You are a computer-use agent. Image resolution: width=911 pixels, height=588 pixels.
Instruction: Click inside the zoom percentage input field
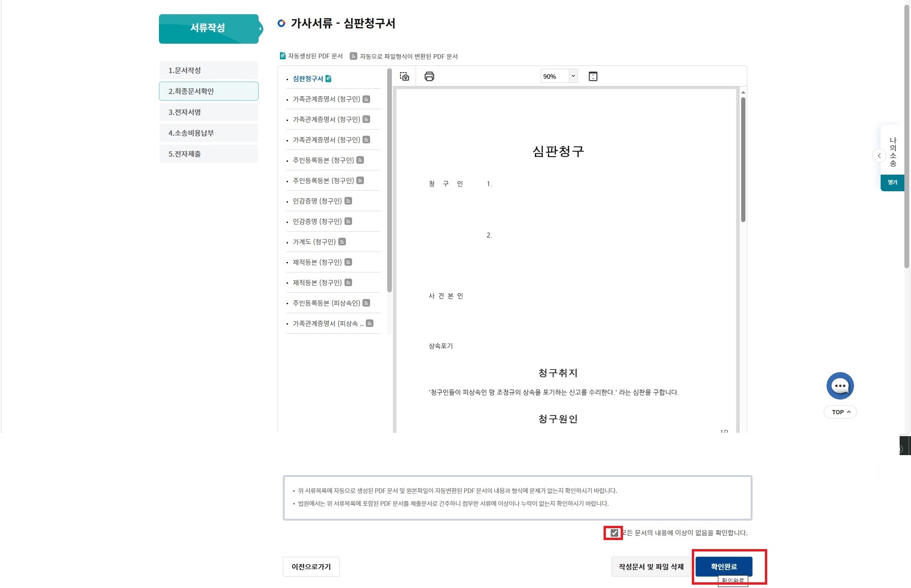coord(555,76)
